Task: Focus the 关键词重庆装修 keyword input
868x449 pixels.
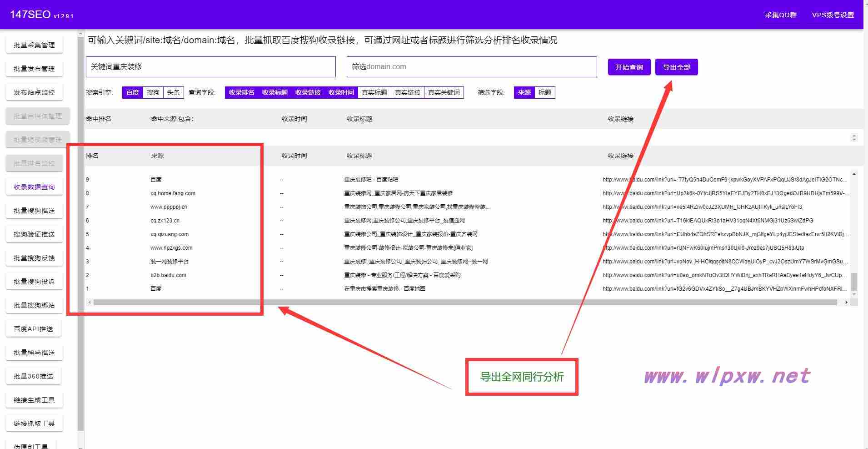Action: [x=211, y=67]
